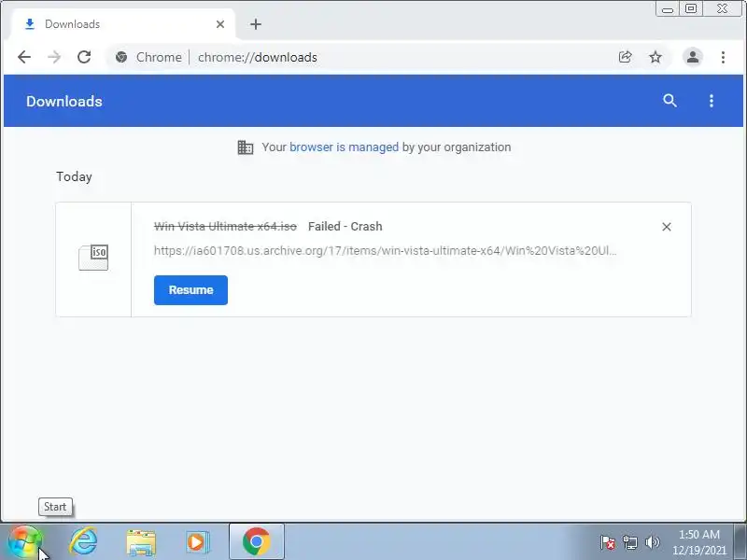The image size is (747, 560).
Task: Minimize the Chrome window
Action: (x=668, y=9)
